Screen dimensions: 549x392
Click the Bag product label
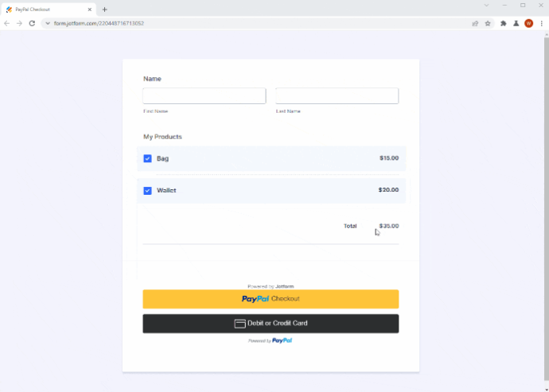[162, 158]
